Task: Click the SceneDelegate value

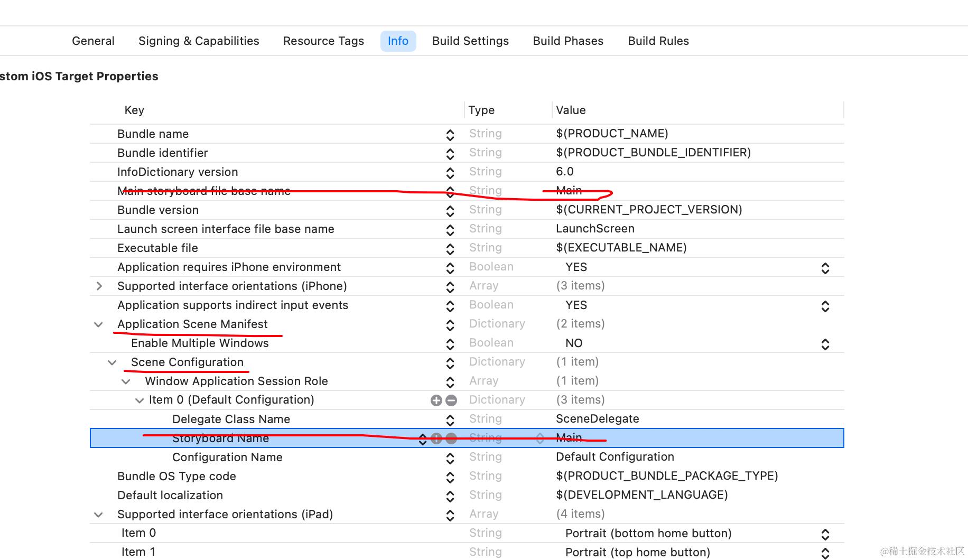Action: [x=597, y=419]
